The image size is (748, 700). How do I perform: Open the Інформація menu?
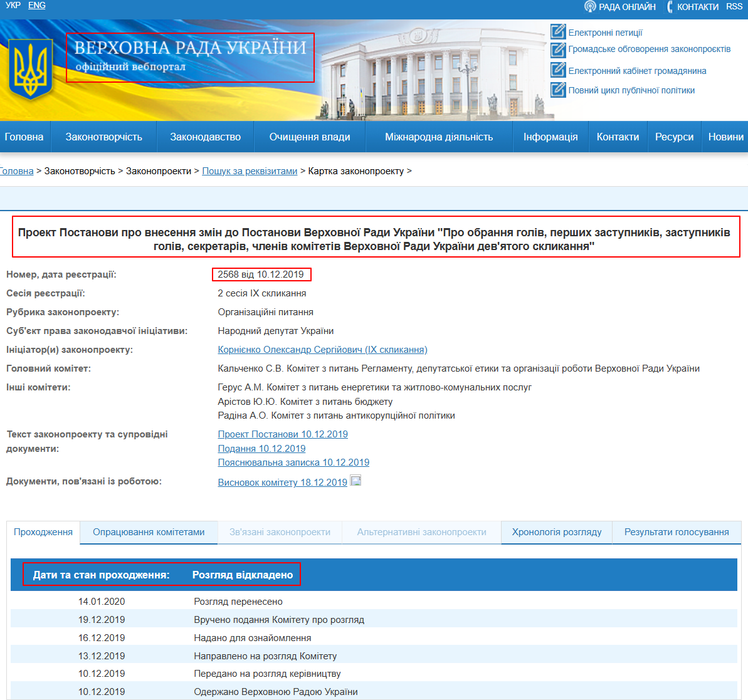[550, 137]
